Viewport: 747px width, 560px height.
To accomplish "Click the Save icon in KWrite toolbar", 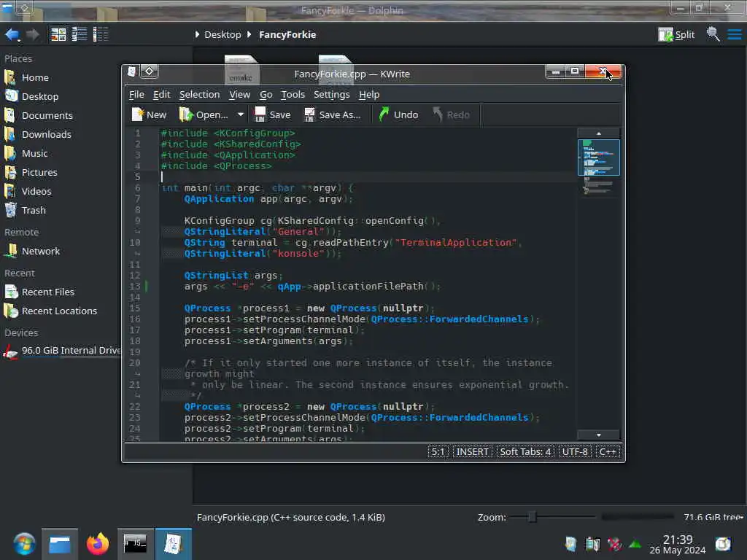I will pyautogui.click(x=273, y=114).
